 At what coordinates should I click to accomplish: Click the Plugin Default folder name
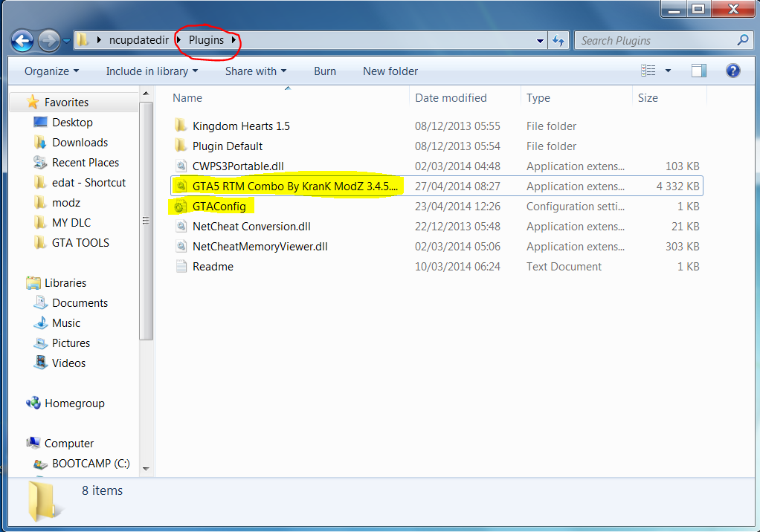(x=228, y=146)
